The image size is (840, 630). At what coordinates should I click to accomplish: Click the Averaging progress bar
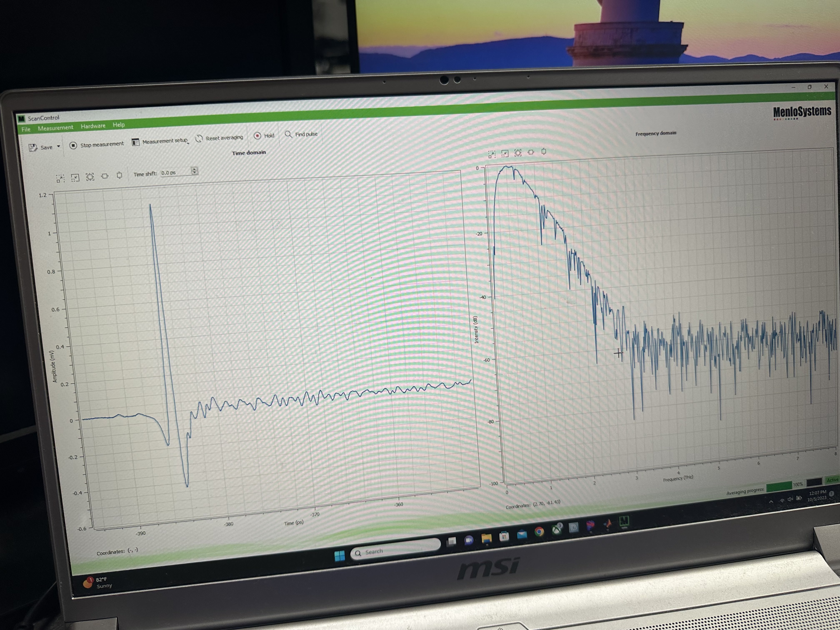(779, 486)
